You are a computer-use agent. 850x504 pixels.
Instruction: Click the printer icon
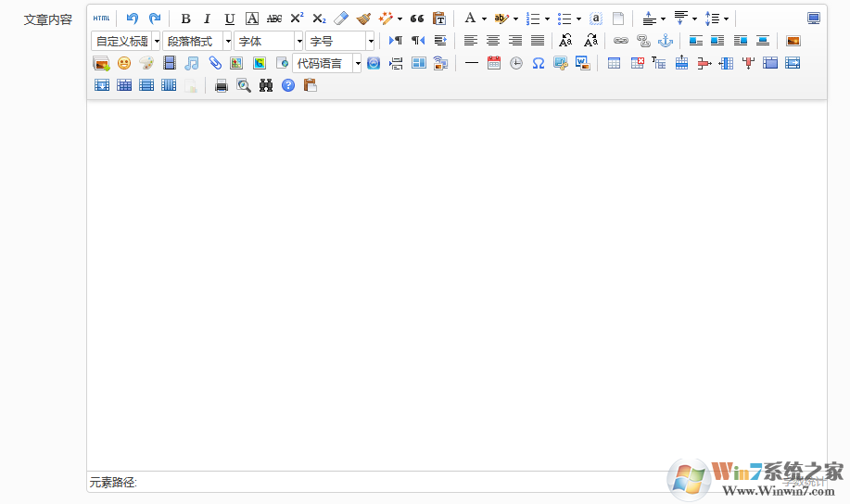[x=222, y=85]
